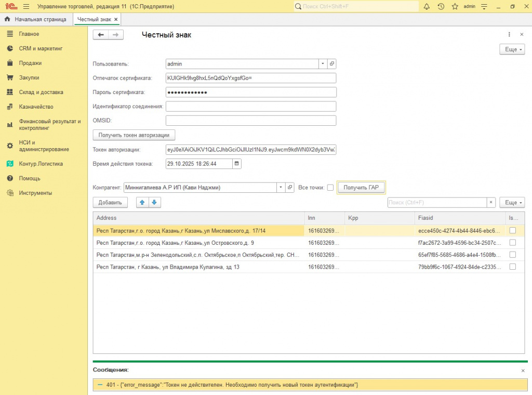Expand the Контрагент dropdown list
The image size is (532, 395).
tap(281, 188)
